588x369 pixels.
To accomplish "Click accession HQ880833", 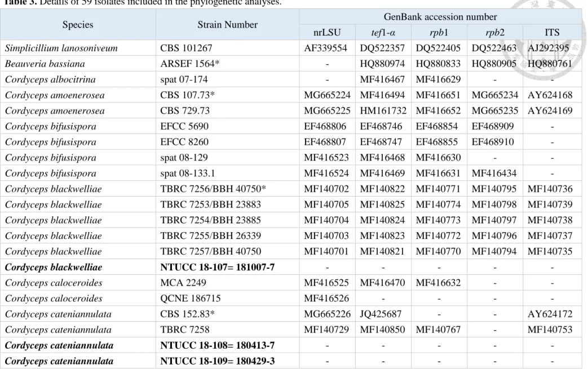I will click(438, 64).
